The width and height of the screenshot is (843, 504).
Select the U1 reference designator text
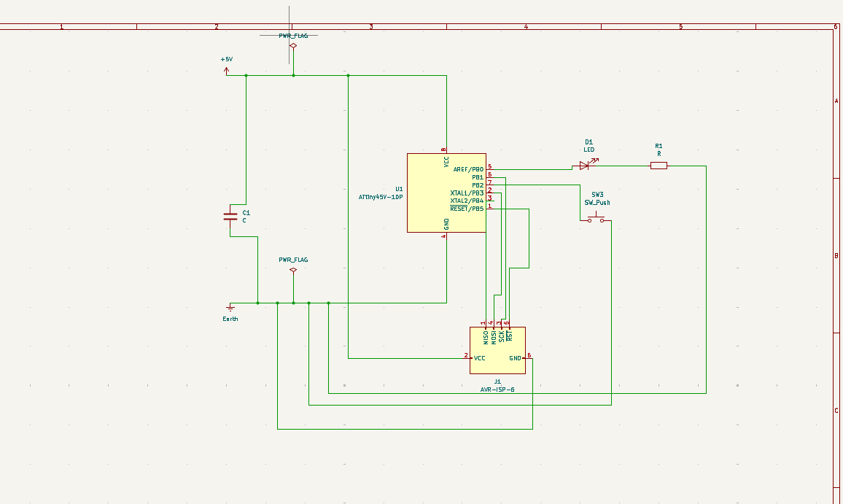399,188
